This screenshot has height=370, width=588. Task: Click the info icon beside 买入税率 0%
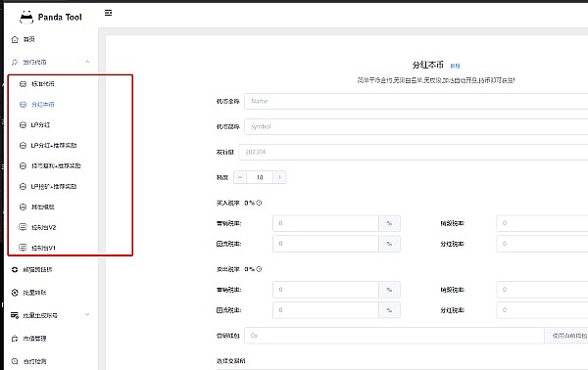click(259, 203)
